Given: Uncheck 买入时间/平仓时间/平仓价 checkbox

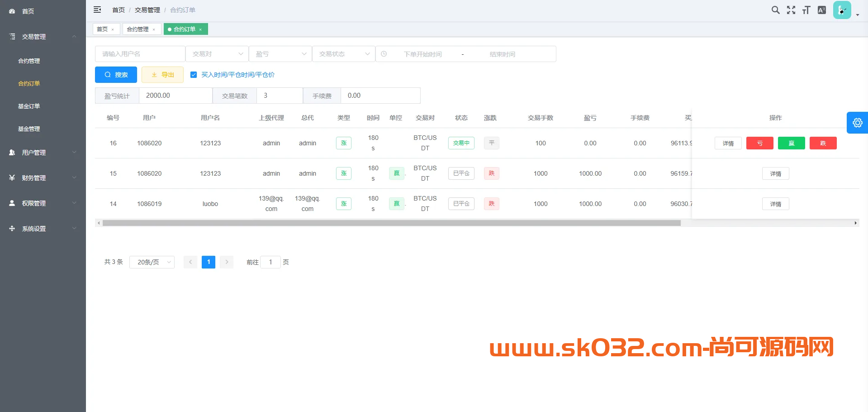Looking at the screenshot, I should pos(194,75).
